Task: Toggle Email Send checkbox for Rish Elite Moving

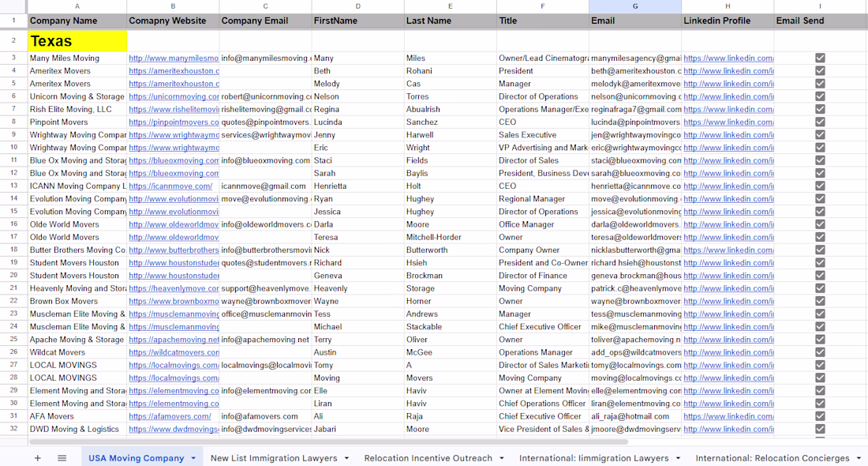Action: tap(820, 109)
